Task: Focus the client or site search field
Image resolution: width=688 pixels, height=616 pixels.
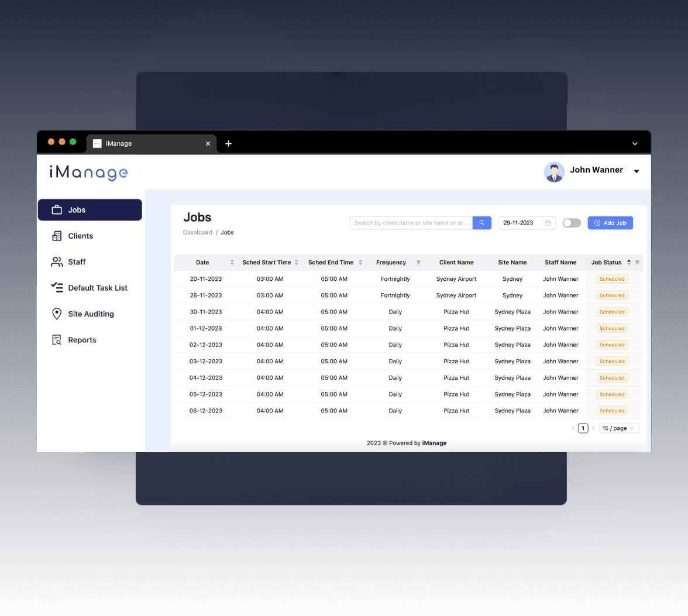Action: click(x=411, y=223)
